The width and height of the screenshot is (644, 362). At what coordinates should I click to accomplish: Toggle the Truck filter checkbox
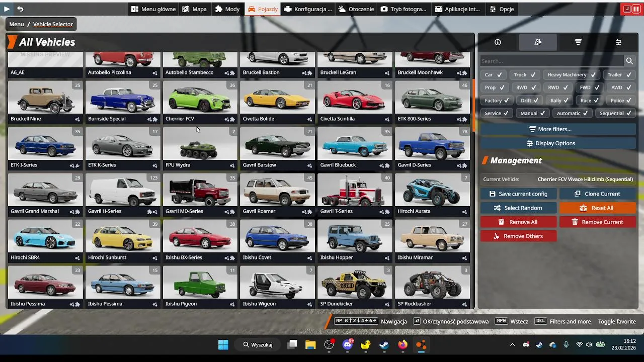(x=524, y=74)
